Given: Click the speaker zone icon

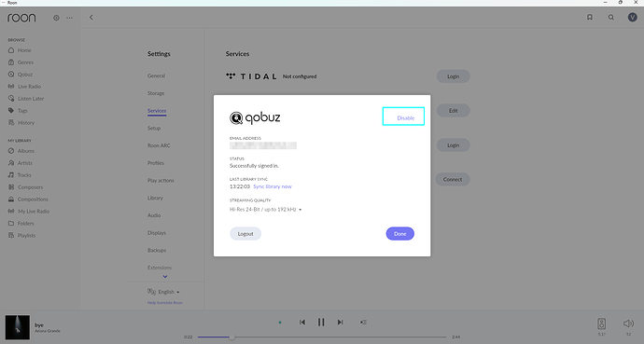Looking at the screenshot, I should pos(601,323).
